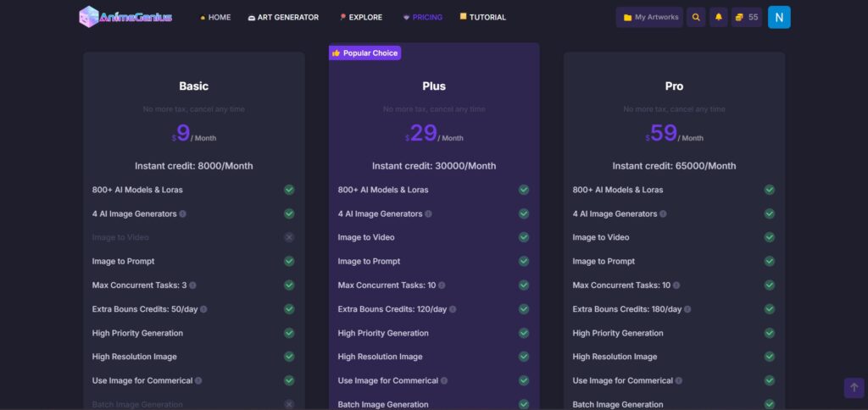Click green checkmark for Pro High Resolution Image

coord(770,357)
